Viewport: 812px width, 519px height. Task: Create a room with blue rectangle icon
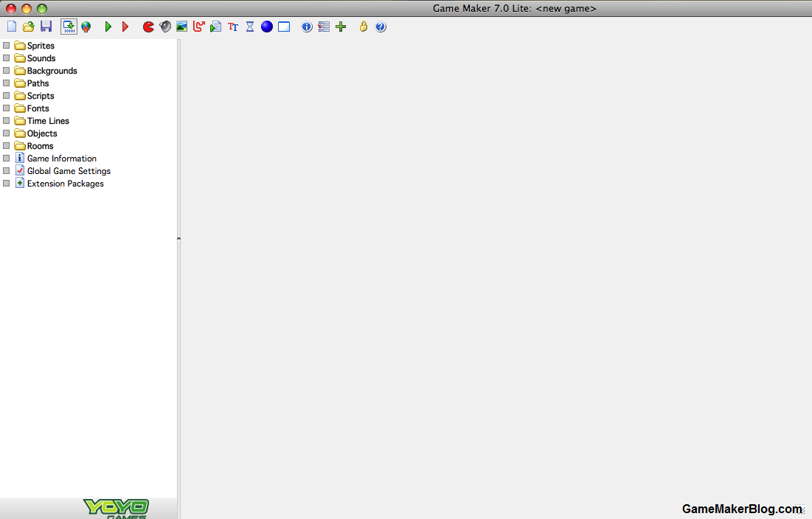point(284,27)
